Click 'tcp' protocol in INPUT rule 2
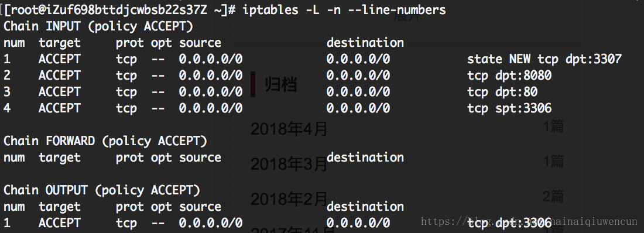Screen dimensions: 644x233 pos(126,76)
